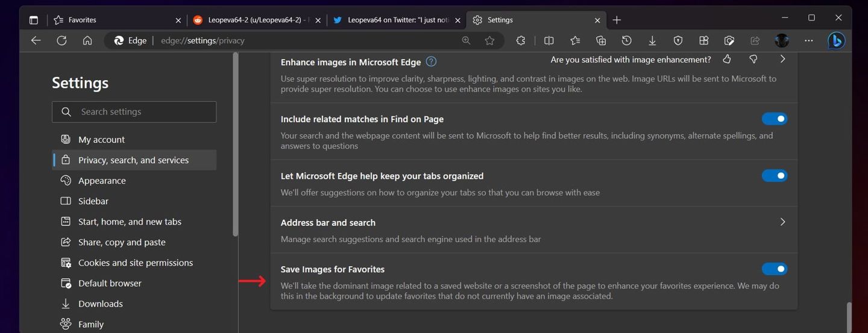The width and height of the screenshot is (868, 333).
Task: Open Sidebar settings
Action: pyautogui.click(x=134, y=201)
